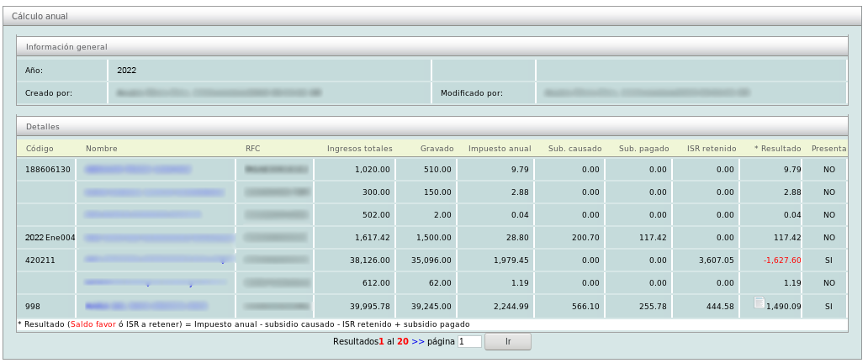Go to next page with >> link
The height and width of the screenshot is (363, 868).
point(418,342)
